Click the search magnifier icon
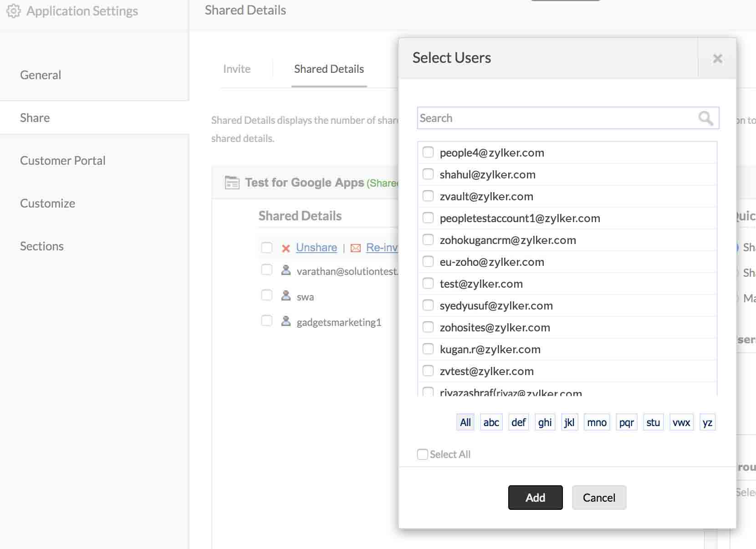This screenshot has height=549, width=756. pyautogui.click(x=705, y=118)
